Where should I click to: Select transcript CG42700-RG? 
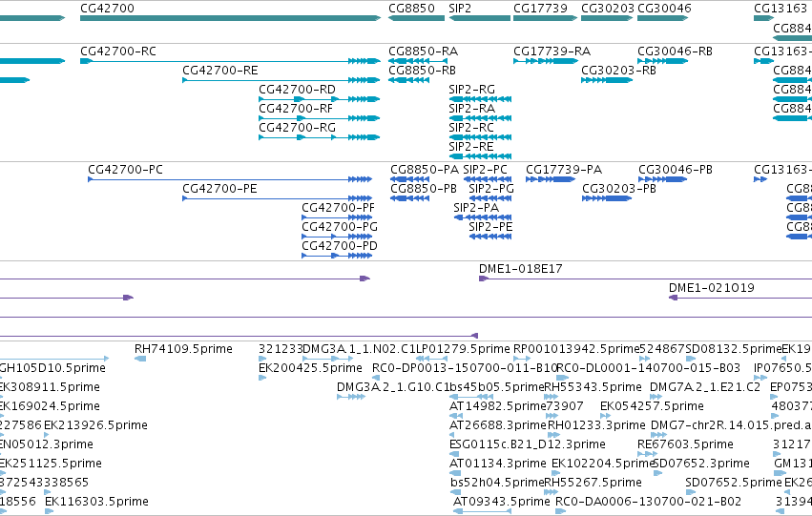(320, 137)
